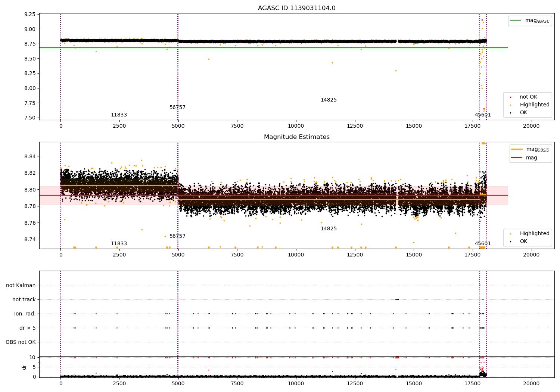Click x-axis tick '12500' under the bottom panel

click(x=355, y=383)
